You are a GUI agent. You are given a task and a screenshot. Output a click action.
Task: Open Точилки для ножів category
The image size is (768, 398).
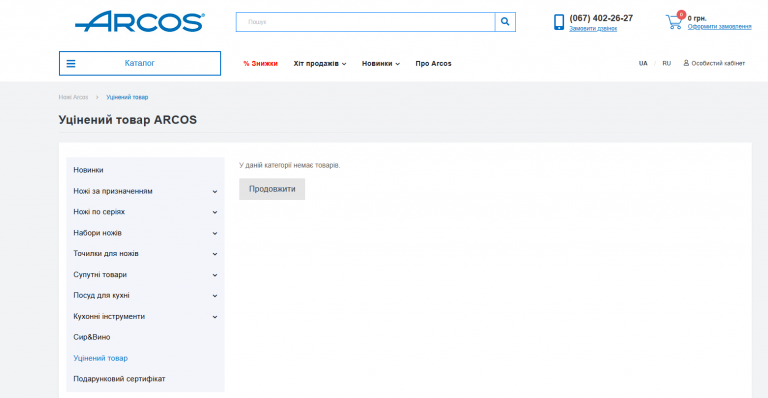(x=106, y=254)
